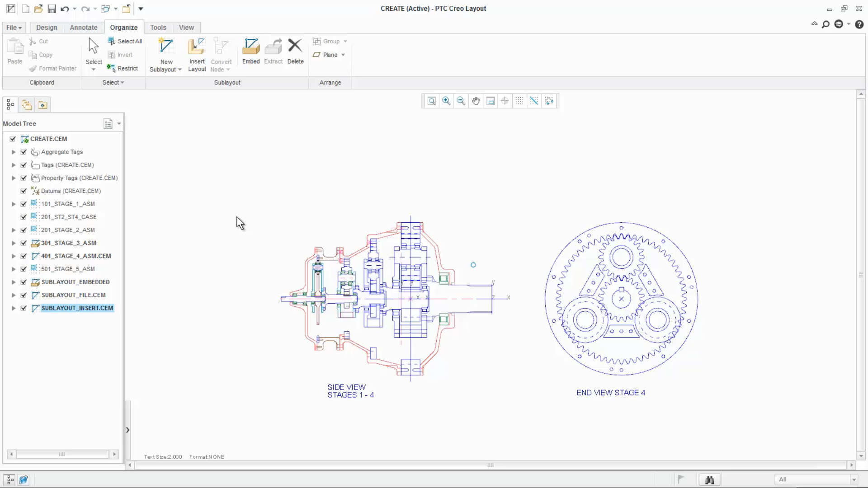This screenshot has width=868, height=488.
Task: Uncheck the 101_STAGE_1_ASM checkbox
Action: 24,204
